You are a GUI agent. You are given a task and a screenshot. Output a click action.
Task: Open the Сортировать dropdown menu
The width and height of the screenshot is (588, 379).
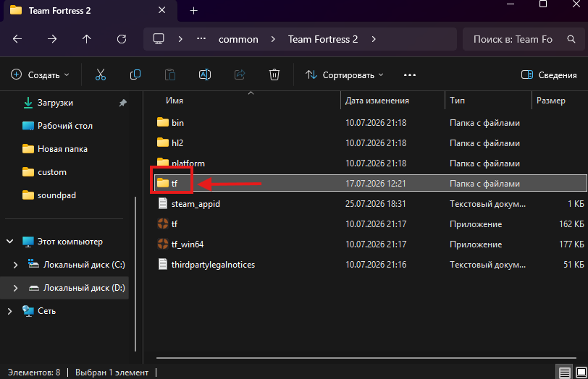point(344,75)
